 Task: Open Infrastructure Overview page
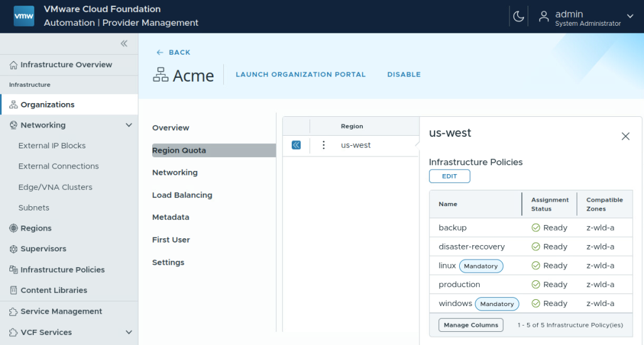click(x=66, y=65)
